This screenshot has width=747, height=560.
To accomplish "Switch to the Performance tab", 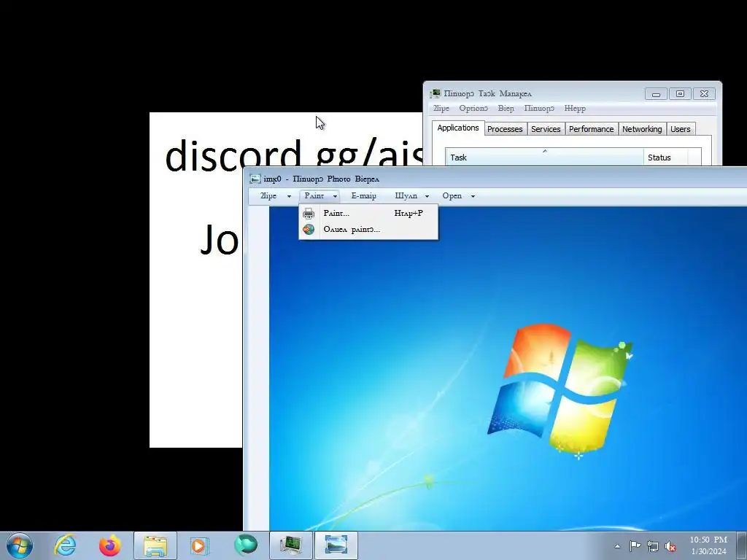I will point(591,129).
